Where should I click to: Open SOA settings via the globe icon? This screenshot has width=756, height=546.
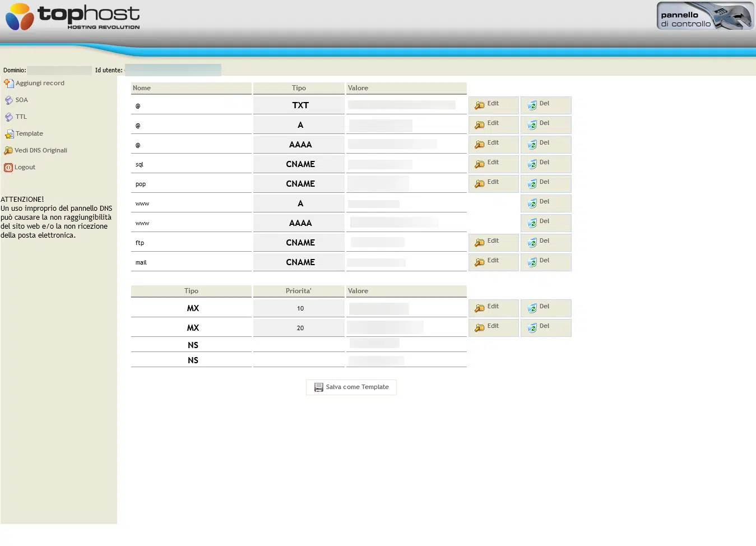click(x=8, y=100)
